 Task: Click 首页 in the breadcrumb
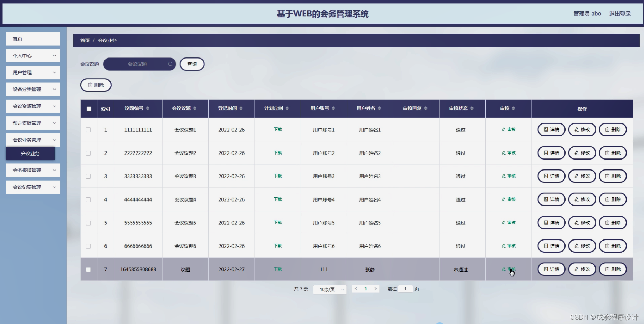click(85, 40)
